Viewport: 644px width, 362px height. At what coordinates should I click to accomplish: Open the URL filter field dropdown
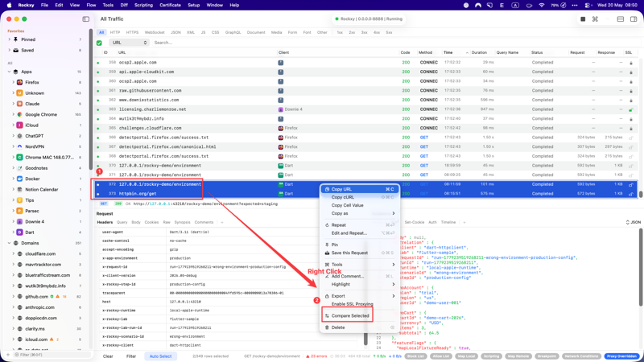(129, 43)
